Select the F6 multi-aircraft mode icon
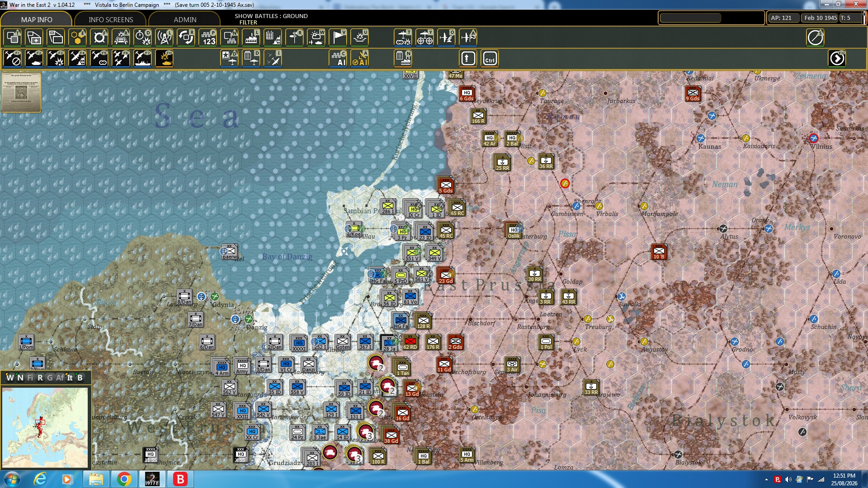Viewport: 868px width, 488px height. coord(121,59)
